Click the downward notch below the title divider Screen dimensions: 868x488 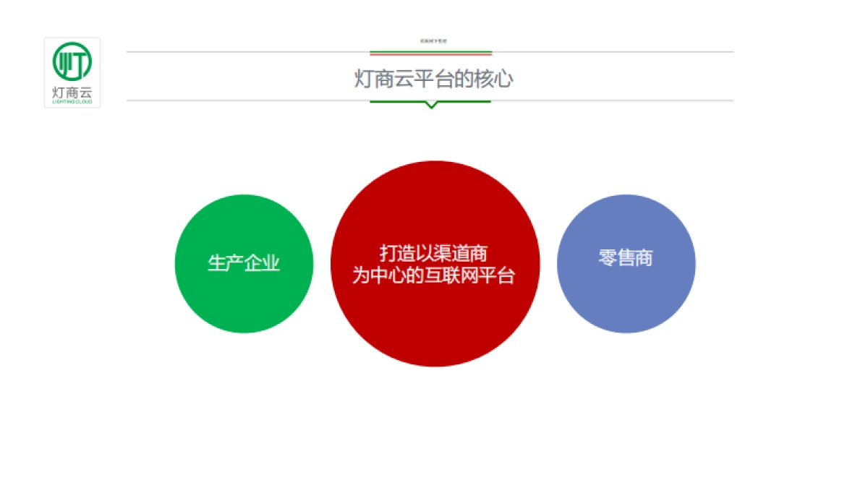point(433,106)
